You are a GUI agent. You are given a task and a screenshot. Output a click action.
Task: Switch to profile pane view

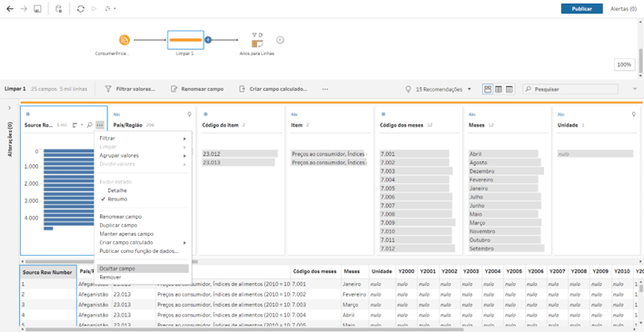[488, 89]
